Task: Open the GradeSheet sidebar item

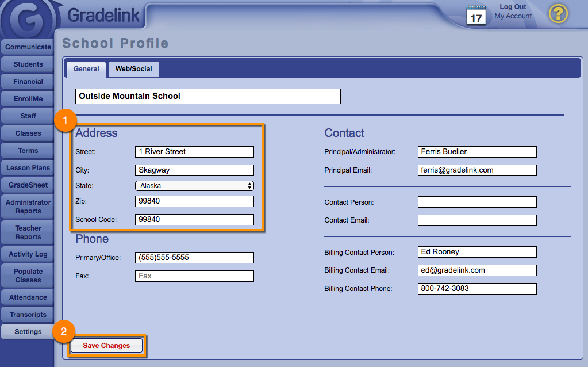Action: 28,185
